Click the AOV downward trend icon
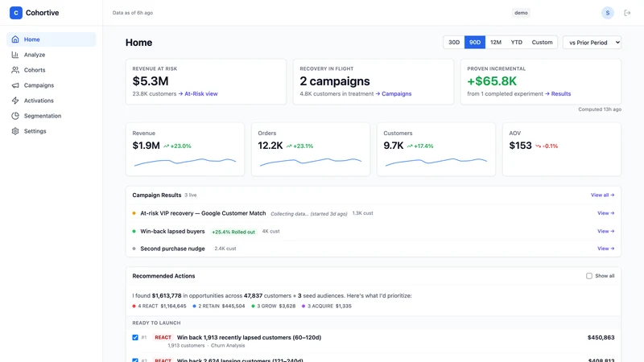The height and width of the screenshot is (362, 644). click(538, 146)
